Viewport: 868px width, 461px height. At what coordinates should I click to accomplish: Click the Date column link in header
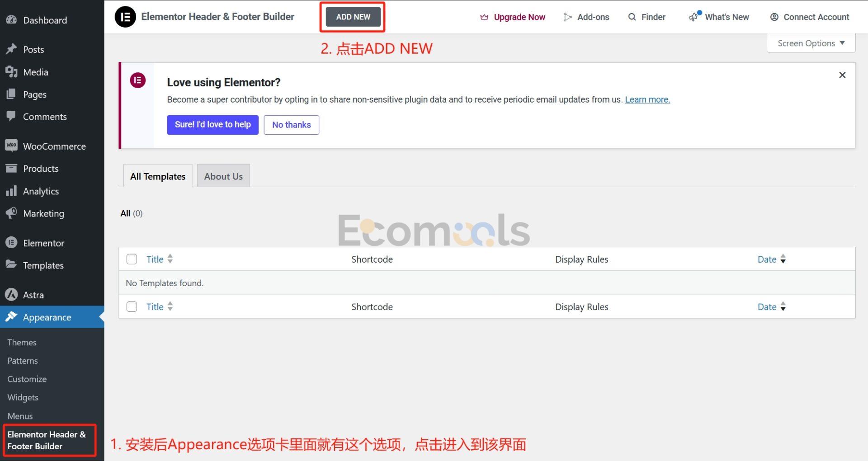(767, 259)
